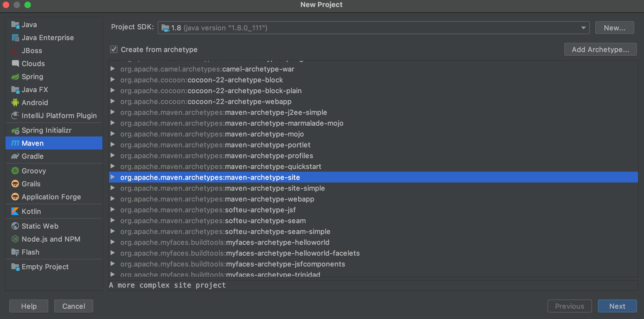Click the IntelliJ Platform Plugin icon
Viewport: 644px width, 319px height.
[x=15, y=116]
